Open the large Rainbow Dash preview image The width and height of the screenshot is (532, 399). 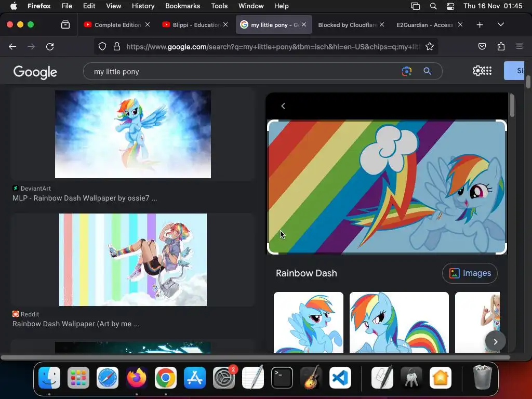pyautogui.click(x=387, y=187)
